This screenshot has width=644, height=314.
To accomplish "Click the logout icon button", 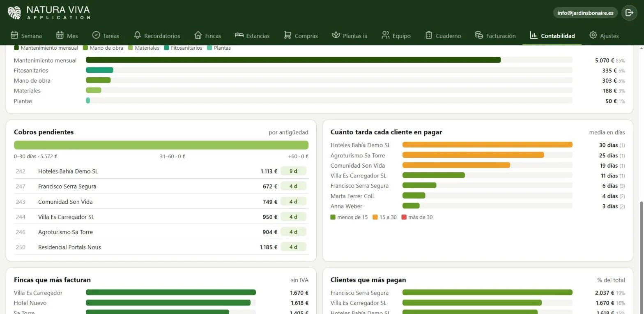I will (629, 13).
